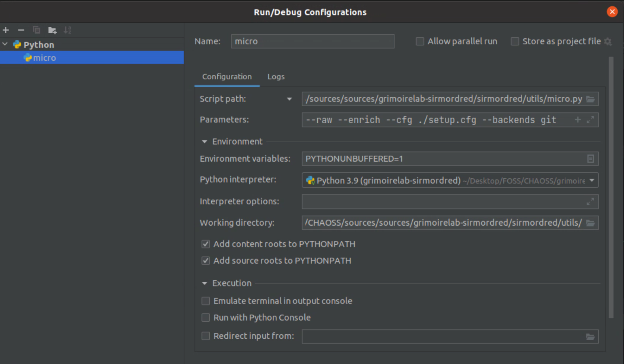624x364 pixels.
Task: Select the Configuration tab
Action: click(227, 77)
